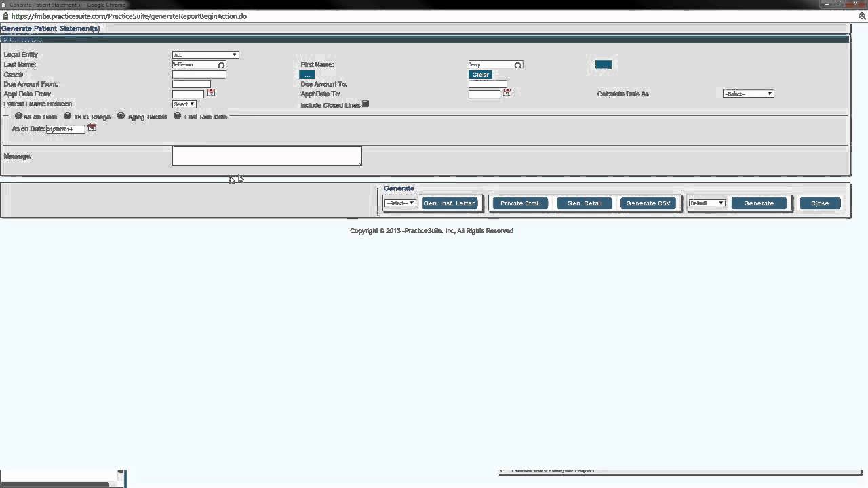Click the ellipsis button right of First Name

tap(604, 65)
